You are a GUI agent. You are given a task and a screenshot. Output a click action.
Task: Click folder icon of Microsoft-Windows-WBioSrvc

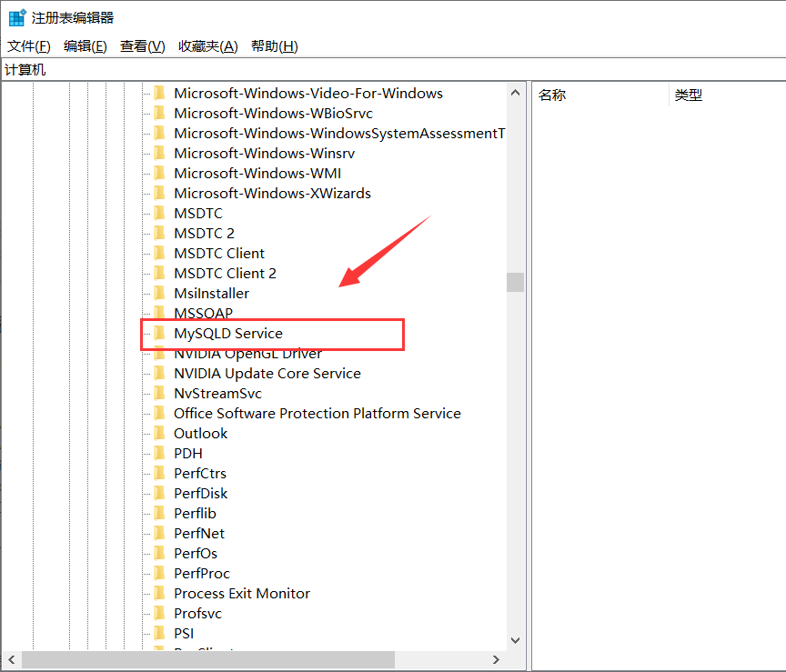point(159,114)
